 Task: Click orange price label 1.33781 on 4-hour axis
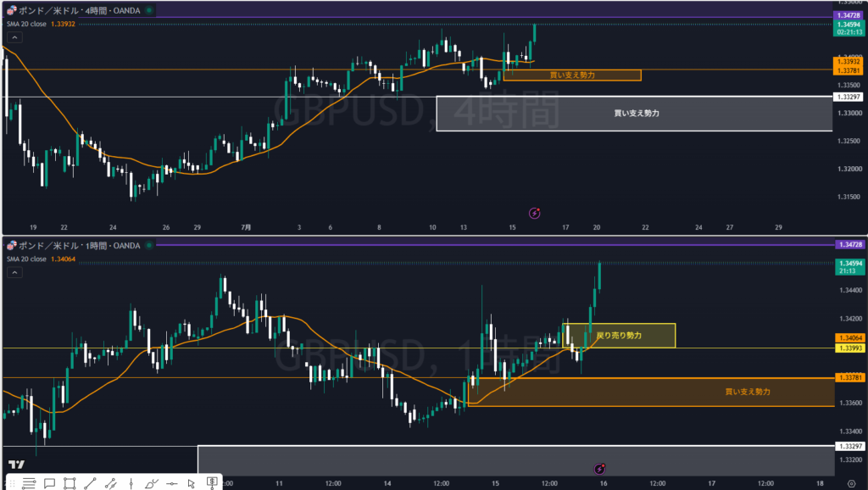click(848, 70)
